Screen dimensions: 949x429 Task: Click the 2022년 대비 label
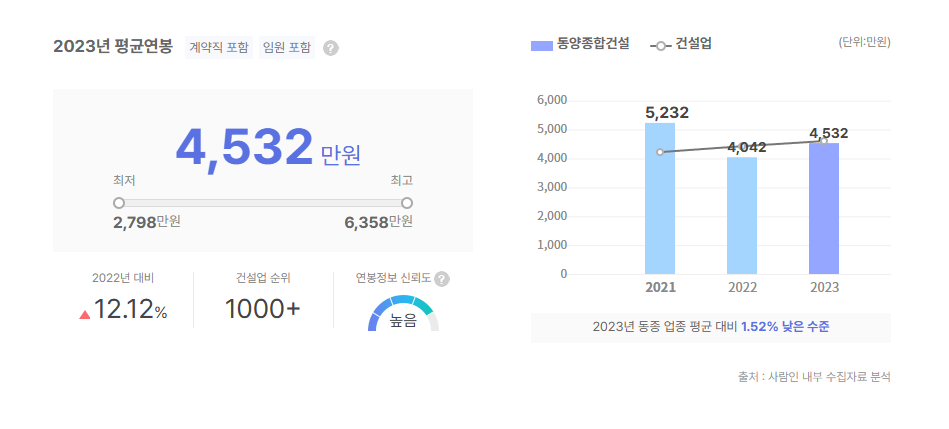click(123, 278)
